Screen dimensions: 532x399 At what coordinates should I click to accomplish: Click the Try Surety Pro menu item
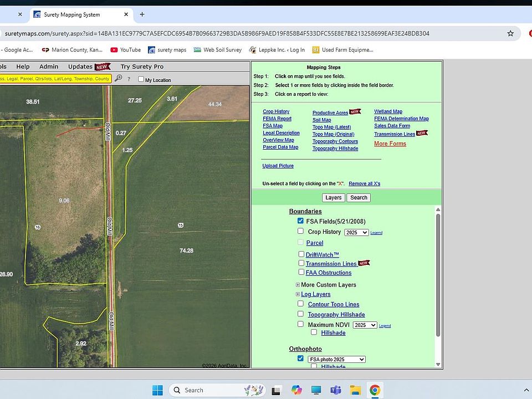pyautogui.click(x=142, y=66)
